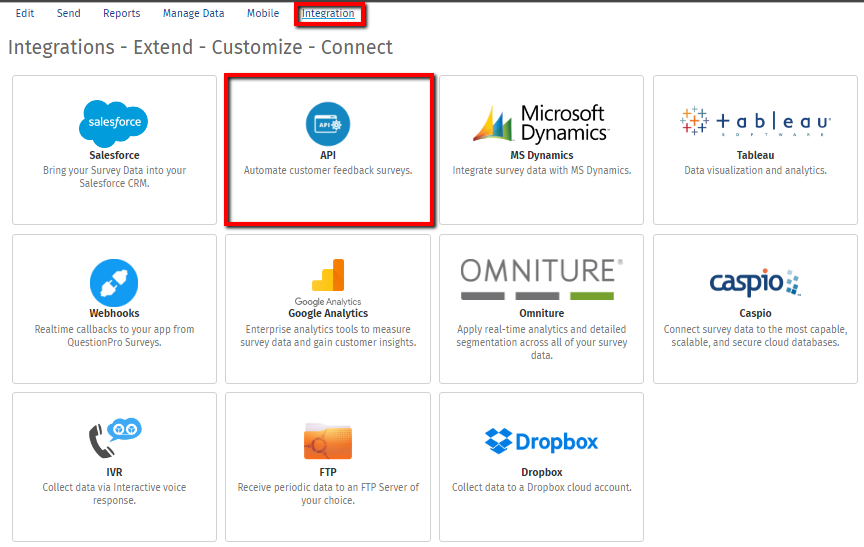Click the Caspio title link

755,313
